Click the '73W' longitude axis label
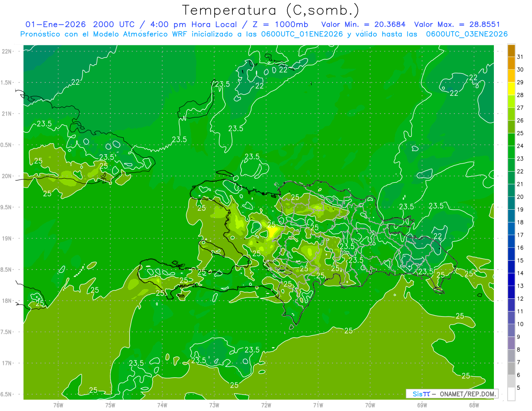 coord(214,405)
